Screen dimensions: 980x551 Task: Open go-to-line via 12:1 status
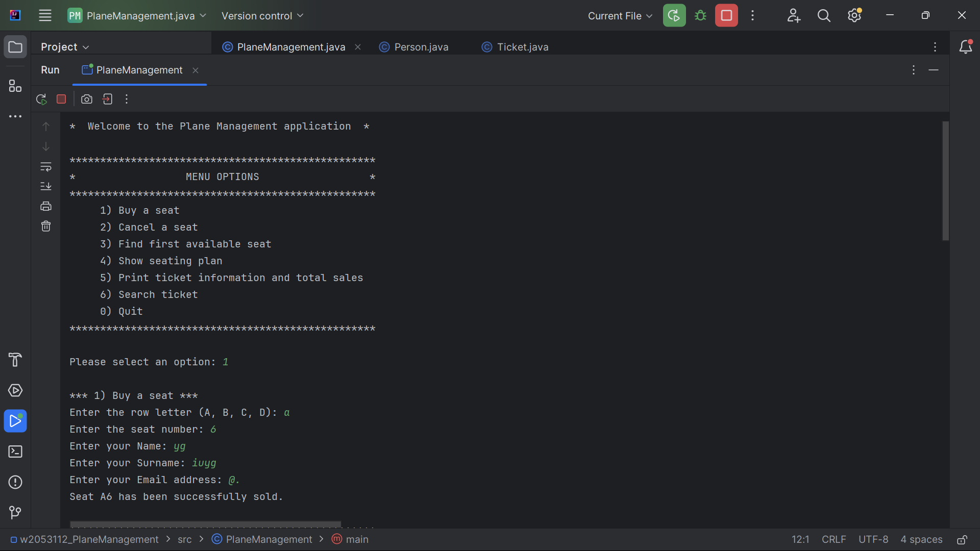point(800,540)
